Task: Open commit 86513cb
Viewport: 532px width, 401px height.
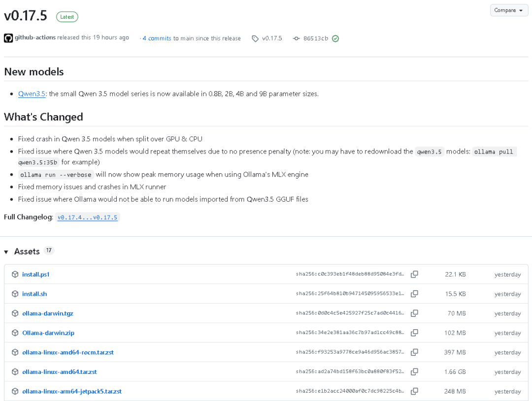Action: point(315,38)
